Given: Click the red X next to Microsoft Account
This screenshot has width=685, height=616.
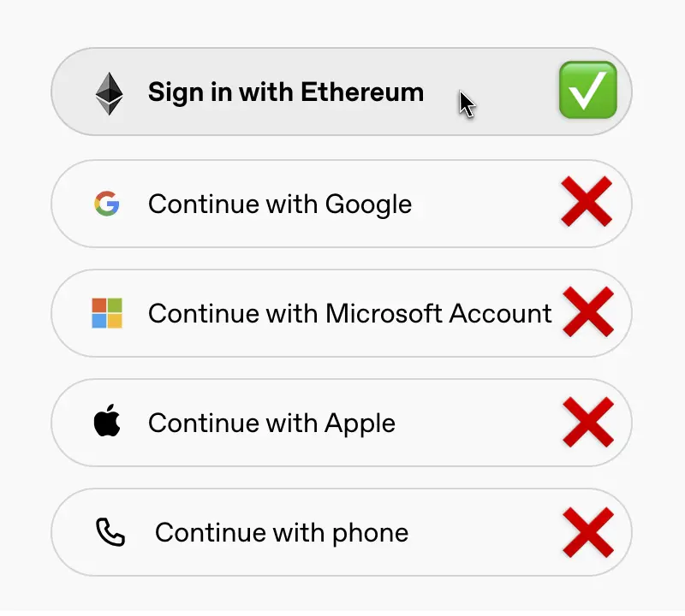Looking at the screenshot, I should [x=588, y=311].
